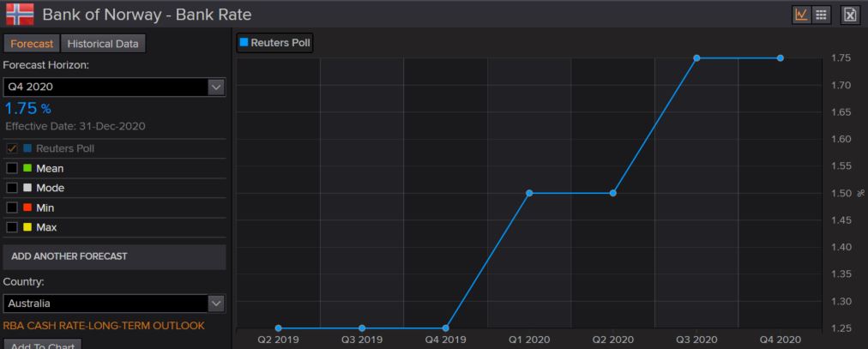Open the Country dropdown showing Australia
868x349 pixels.
click(x=216, y=303)
